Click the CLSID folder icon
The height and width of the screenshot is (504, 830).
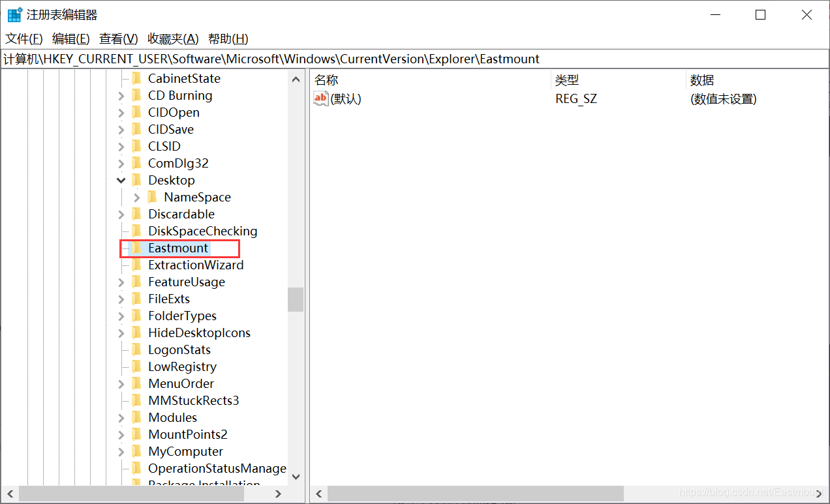pos(136,146)
